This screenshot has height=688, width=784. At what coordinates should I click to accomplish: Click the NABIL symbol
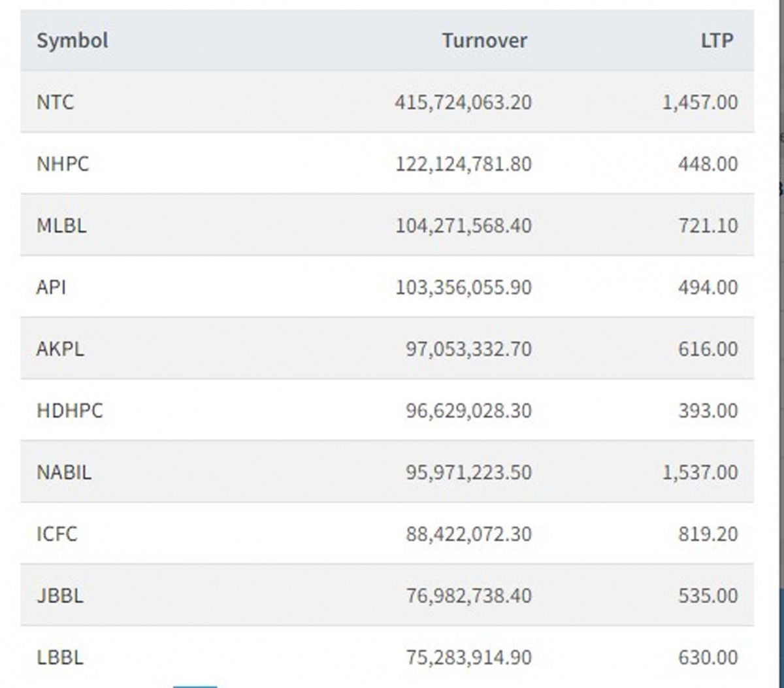(64, 472)
